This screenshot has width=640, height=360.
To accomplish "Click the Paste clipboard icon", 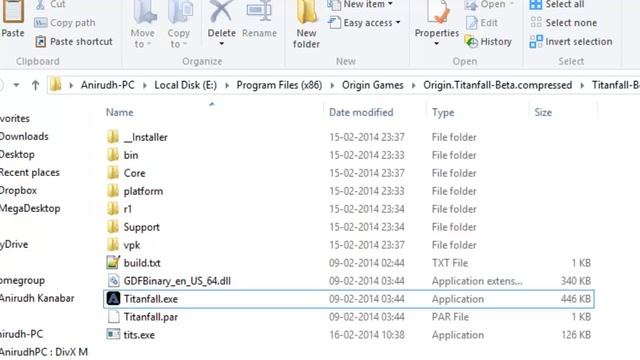I will click(x=13, y=11).
